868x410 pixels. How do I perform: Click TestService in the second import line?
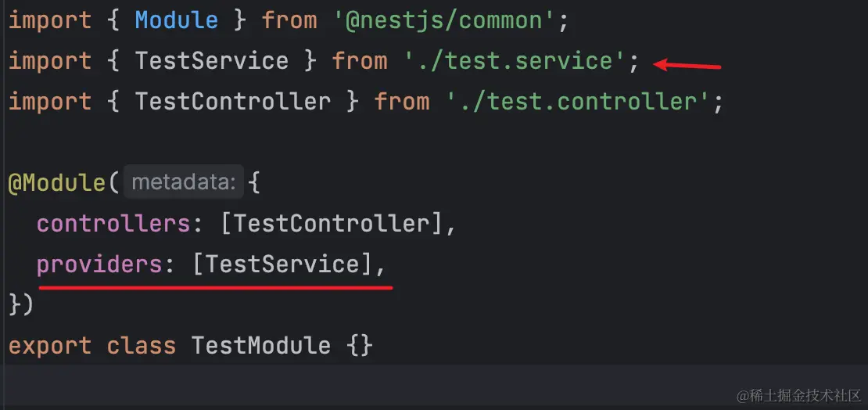coord(211,61)
